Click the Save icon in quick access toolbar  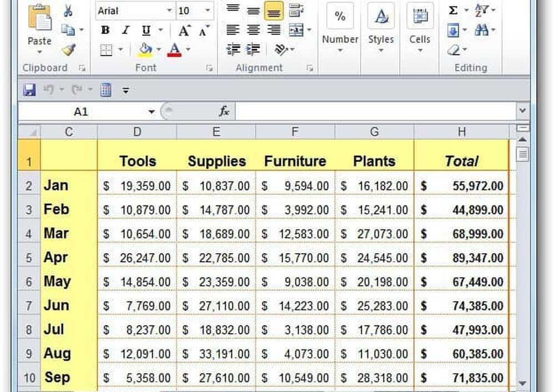pos(29,89)
